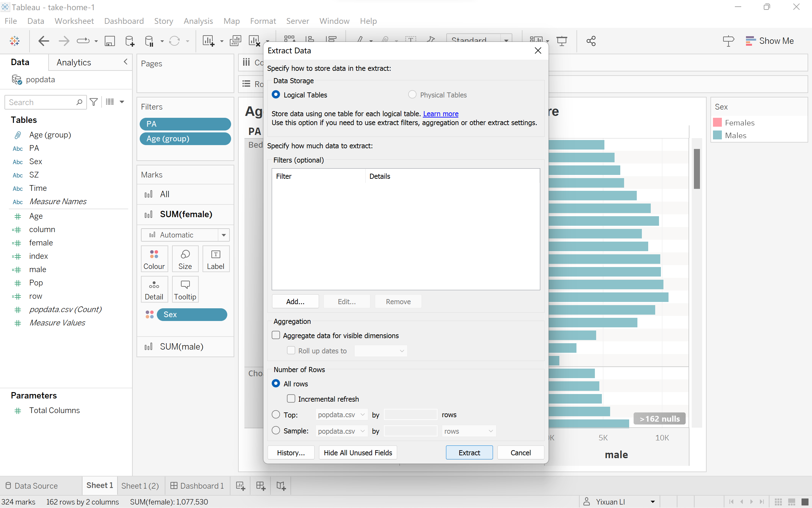This screenshot has height=508, width=812.
Task: Click the Presentation Mode icon
Action: click(x=562, y=41)
